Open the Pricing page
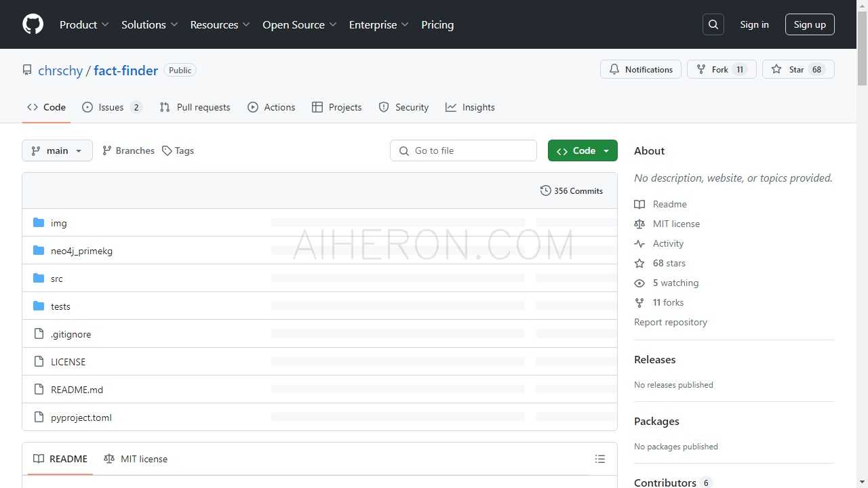This screenshot has height=488, width=868. [437, 24]
